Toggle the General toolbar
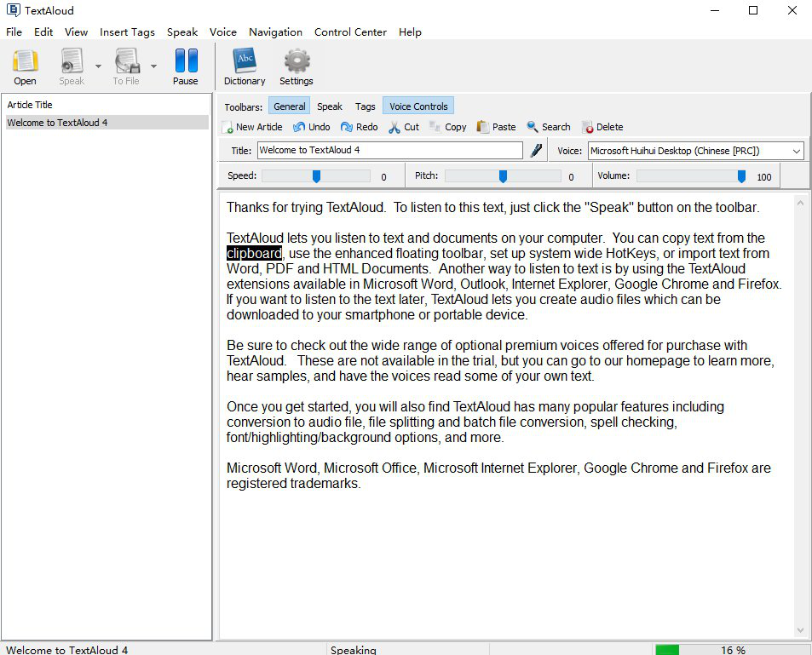 [x=289, y=106]
